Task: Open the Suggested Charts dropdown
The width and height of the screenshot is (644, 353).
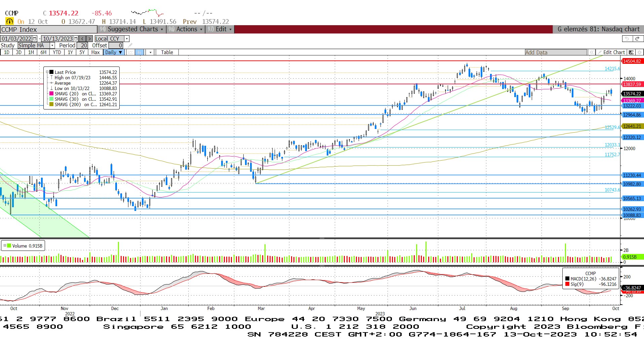Action: 131,29
